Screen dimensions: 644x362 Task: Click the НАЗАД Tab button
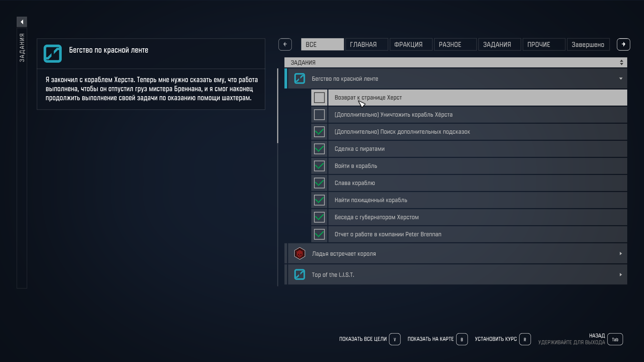click(615, 339)
